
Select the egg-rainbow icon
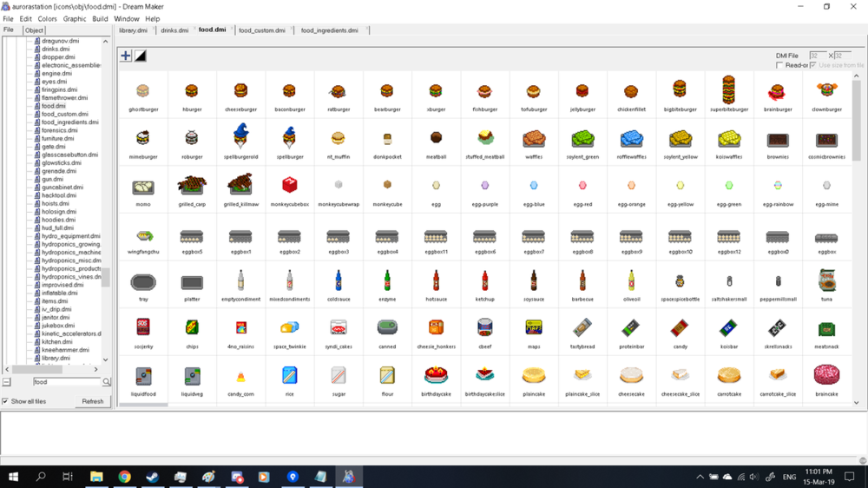(x=778, y=186)
